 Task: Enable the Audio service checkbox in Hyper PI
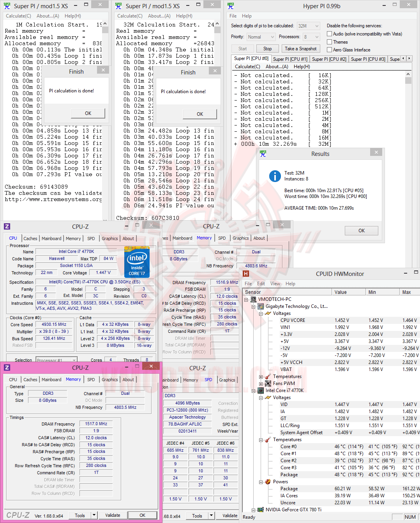(330, 34)
